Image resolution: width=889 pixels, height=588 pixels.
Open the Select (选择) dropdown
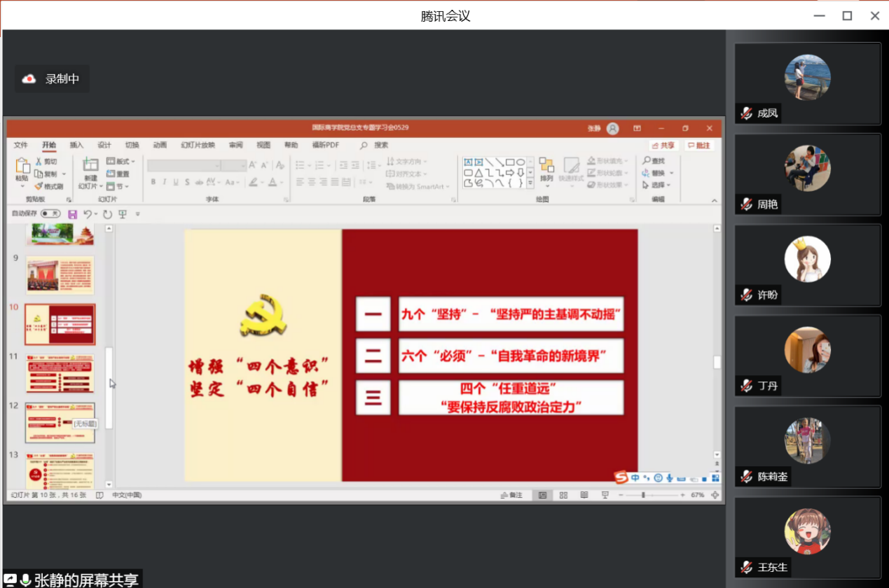[x=656, y=185]
